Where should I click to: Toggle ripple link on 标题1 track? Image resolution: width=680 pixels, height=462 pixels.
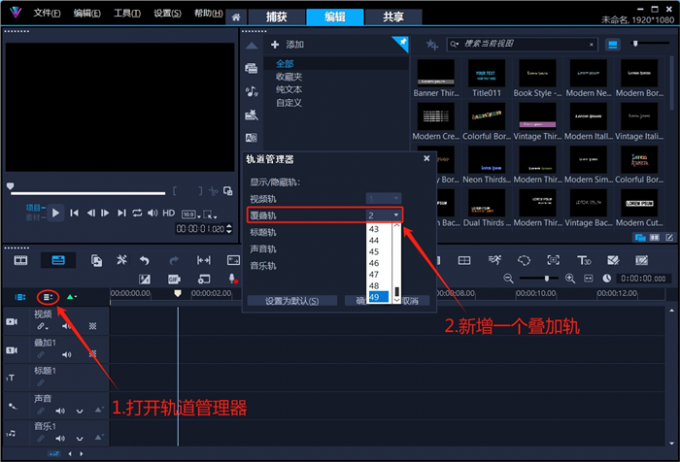tap(41, 383)
